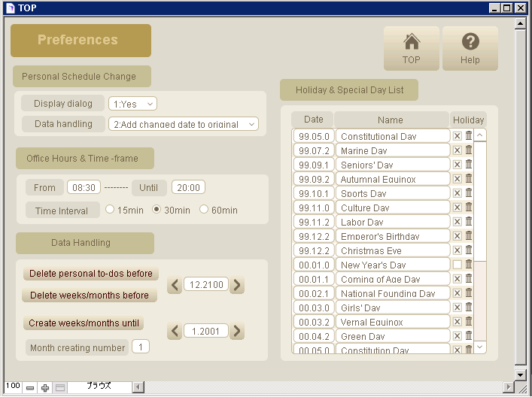Check the Holiday box for New Year's Day
This screenshot has height=397, width=532.
coord(458,265)
